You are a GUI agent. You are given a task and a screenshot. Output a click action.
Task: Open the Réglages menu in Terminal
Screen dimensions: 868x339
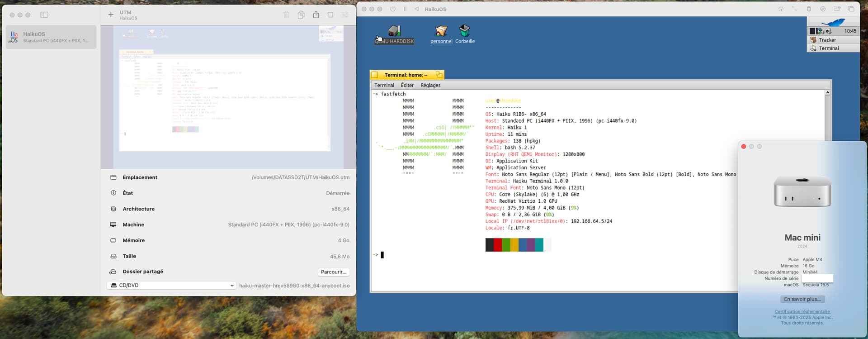click(430, 85)
